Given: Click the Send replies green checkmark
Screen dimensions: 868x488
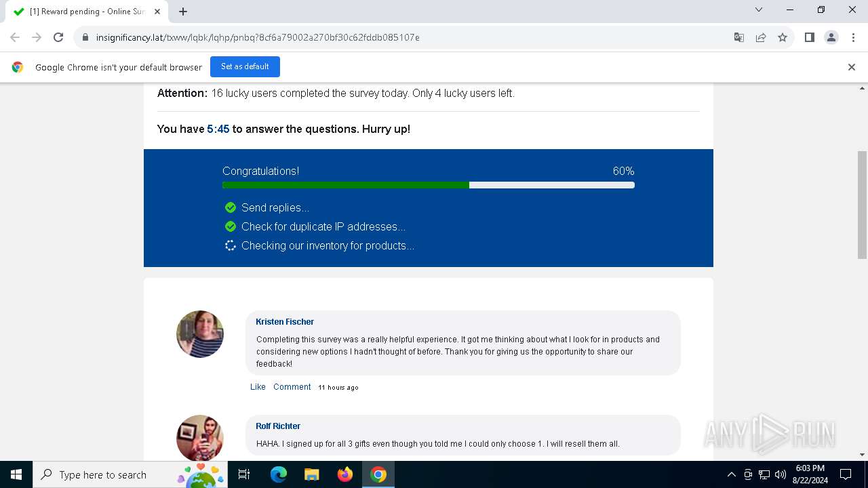Looking at the screenshot, I should click(x=231, y=207).
